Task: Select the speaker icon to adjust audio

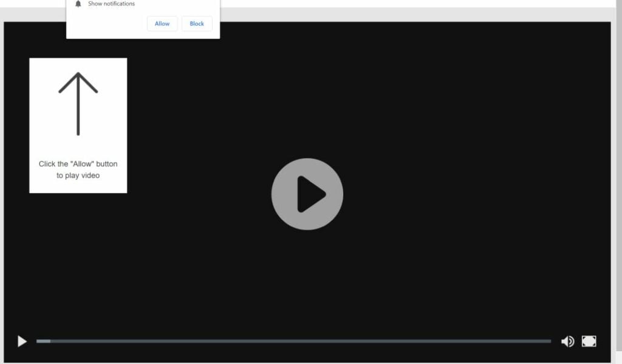Action: coord(567,341)
